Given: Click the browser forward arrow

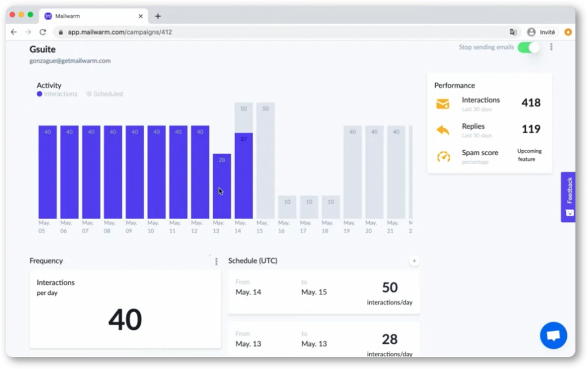Looking at the screenshot, I should coord(28,32).
